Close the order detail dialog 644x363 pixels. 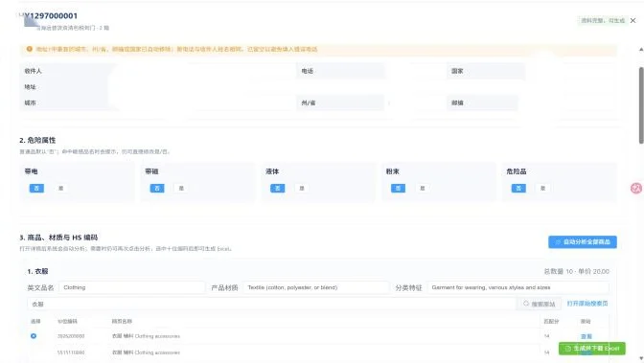point(632,20)
